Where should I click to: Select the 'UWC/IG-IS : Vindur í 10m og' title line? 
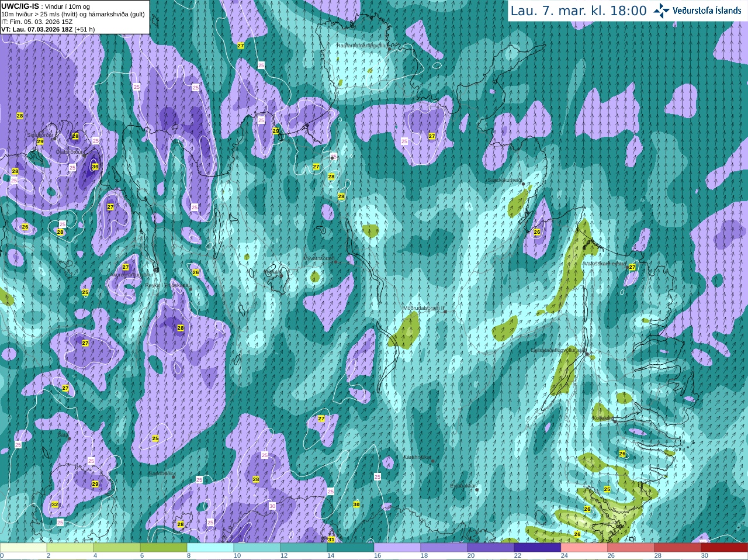(x=45, y=6)
